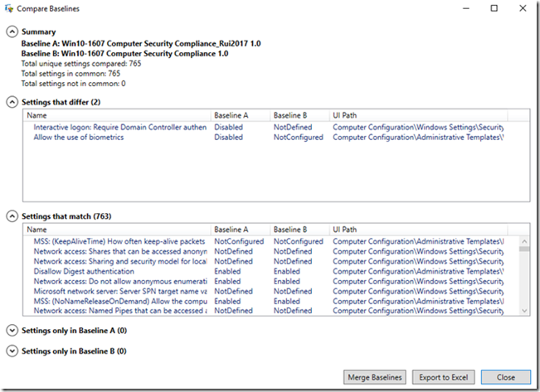The width and height of the screenshot is (540, 392).
Task: Click the Compare Baselines window icon
Action: [x=9, y=8]
